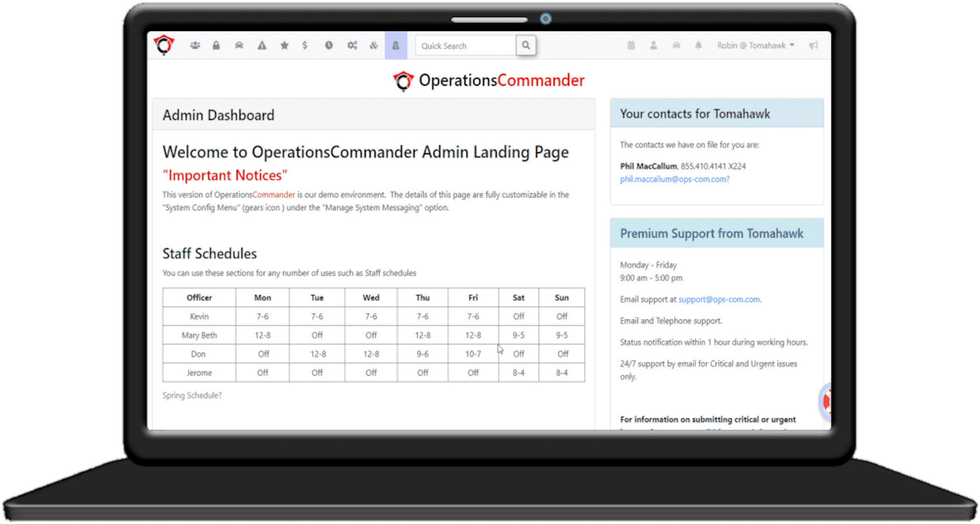Open the System Config gears icon
The height and width of the screenshot is (524, 980).
pyautogui.click(x=352, y=45)
